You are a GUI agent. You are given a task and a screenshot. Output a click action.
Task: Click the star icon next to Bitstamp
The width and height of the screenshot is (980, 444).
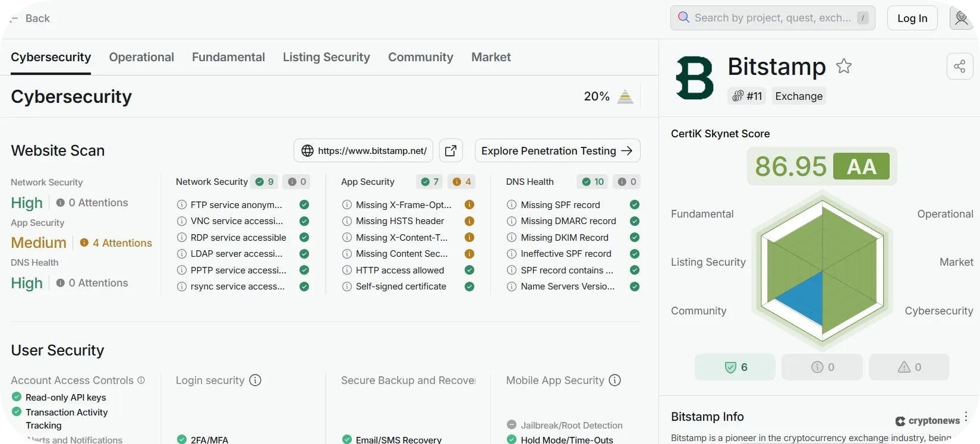coord(843,66)
